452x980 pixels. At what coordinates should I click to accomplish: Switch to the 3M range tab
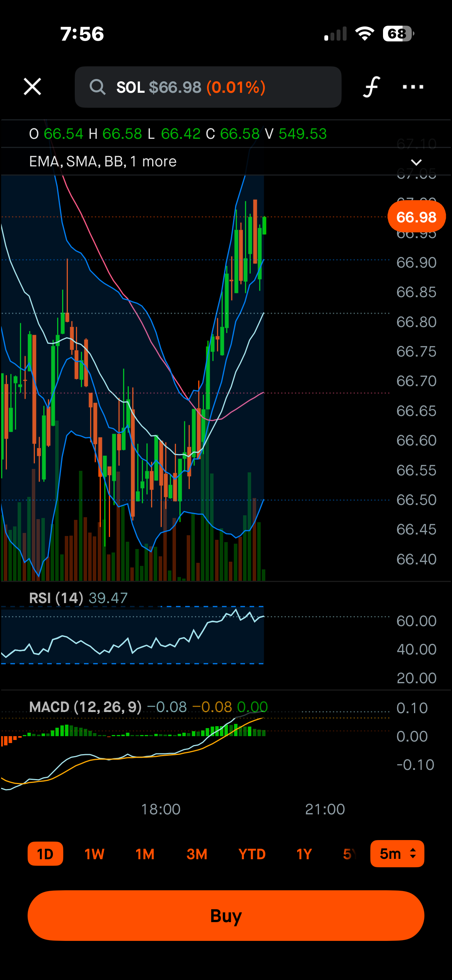[x=197, y=854]
